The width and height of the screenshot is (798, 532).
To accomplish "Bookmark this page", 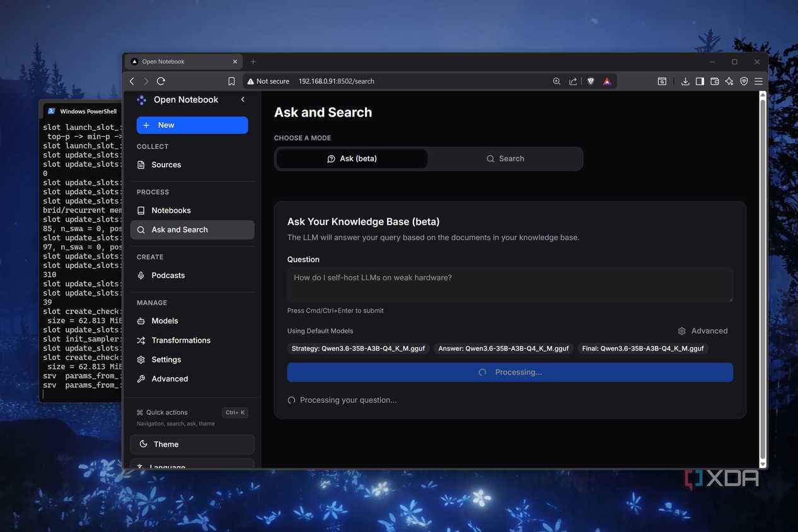I will [231, 81].
